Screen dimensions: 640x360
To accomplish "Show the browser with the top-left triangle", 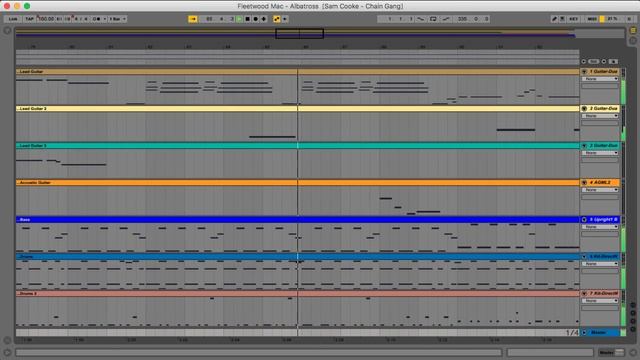I will point(7,31).
